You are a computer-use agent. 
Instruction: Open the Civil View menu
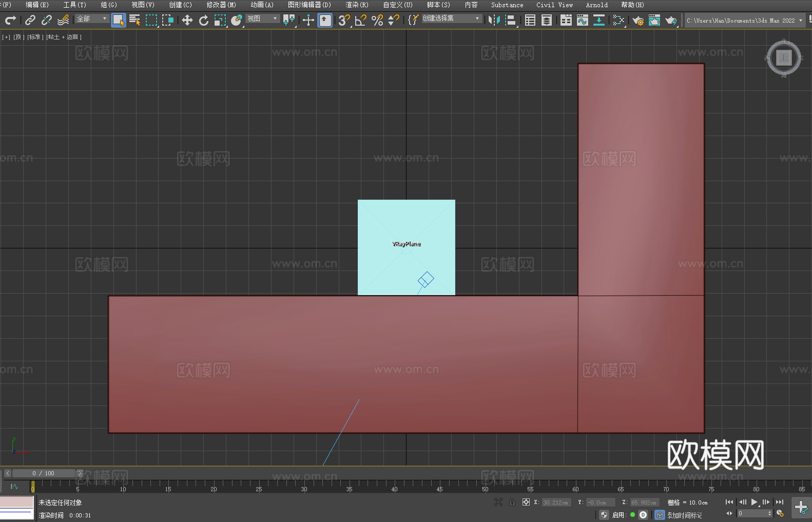pos(555,5)
